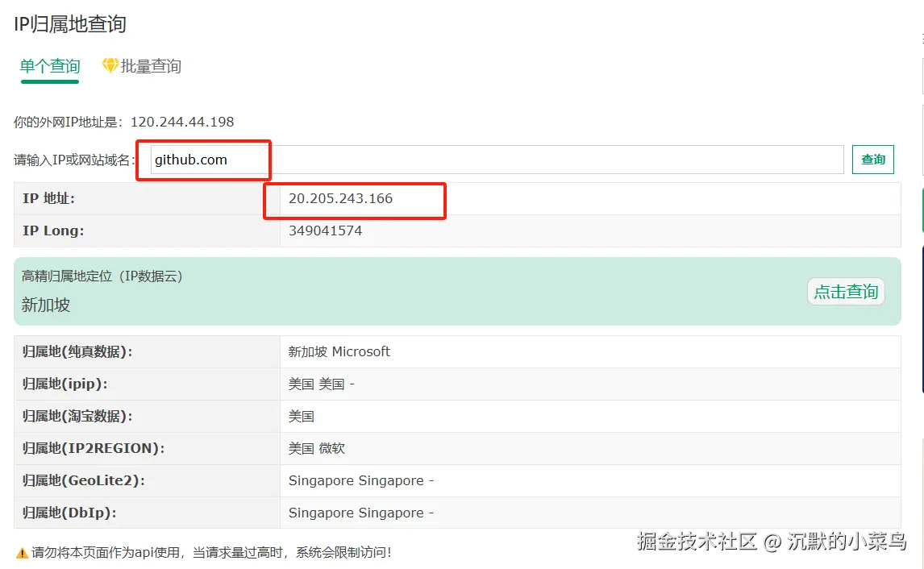Open the 批量查询 tab
924x569 pixels.
150,66
